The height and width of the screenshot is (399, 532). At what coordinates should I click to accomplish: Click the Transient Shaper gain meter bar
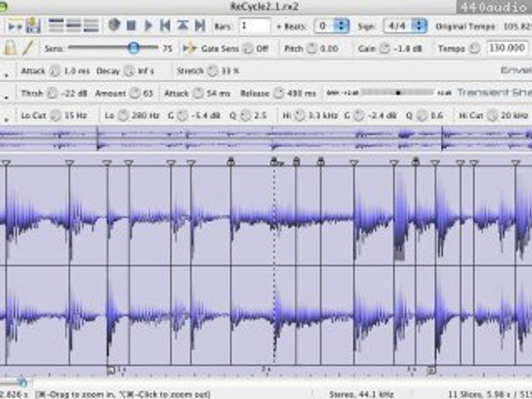398,92
